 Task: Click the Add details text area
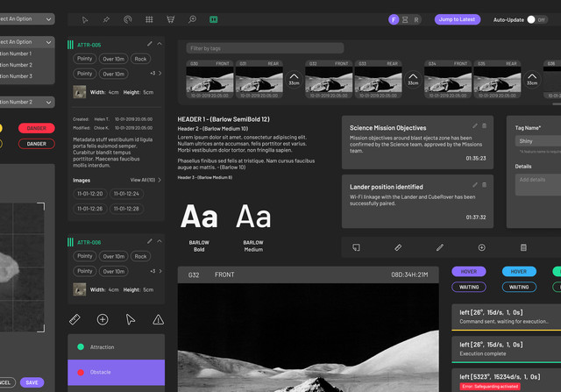pyautogui.click(x=538, y=184)
